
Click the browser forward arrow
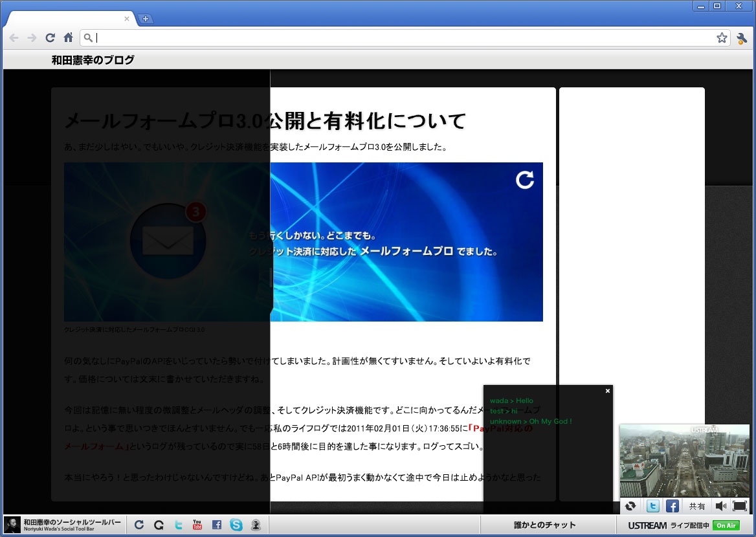(32, 38)
